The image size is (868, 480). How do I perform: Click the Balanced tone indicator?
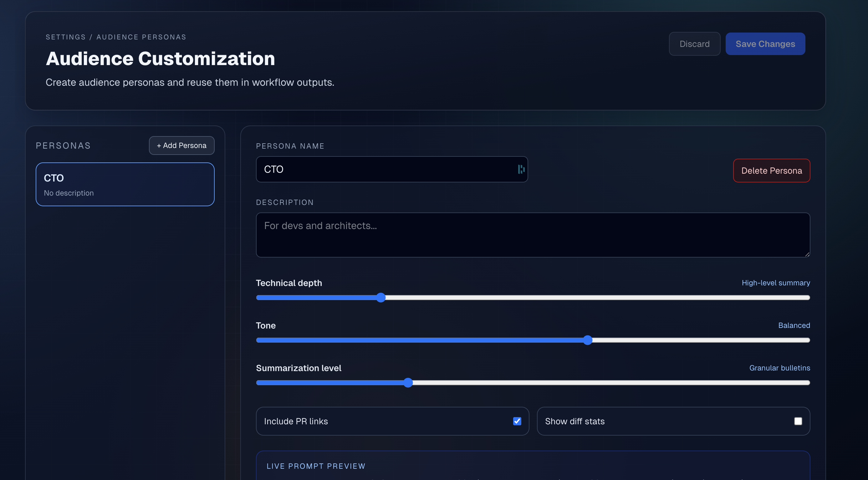(794, 325)
